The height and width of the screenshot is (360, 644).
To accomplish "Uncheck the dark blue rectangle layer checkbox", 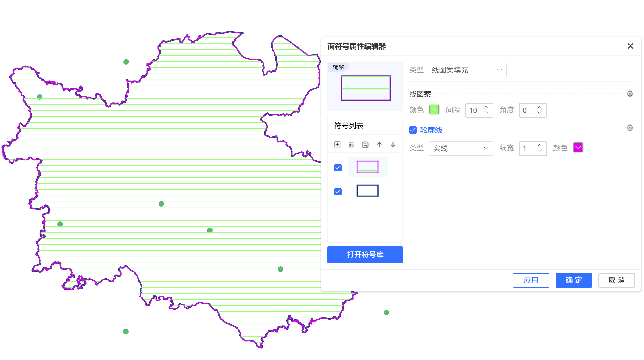I will click(338, 192).
